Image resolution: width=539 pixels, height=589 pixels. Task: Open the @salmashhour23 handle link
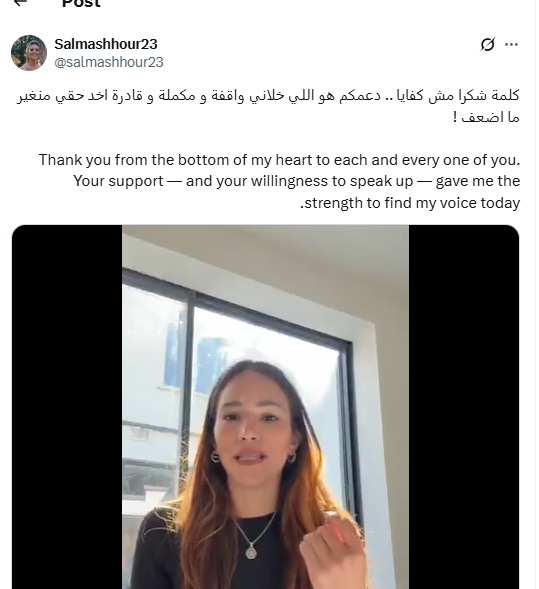pos(109,62)
